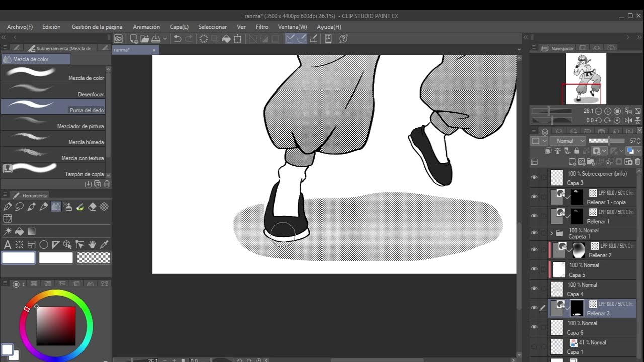Screen dimensions: 644x362
Task: Click the Open file folder icon
Action: coord(145,39)
